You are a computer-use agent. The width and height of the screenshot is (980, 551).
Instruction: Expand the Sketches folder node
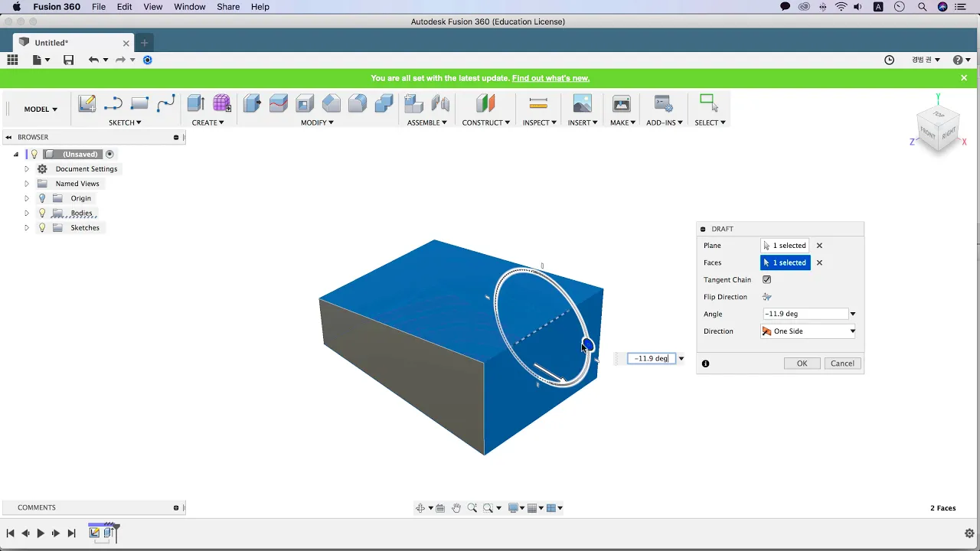pos(27,227)
